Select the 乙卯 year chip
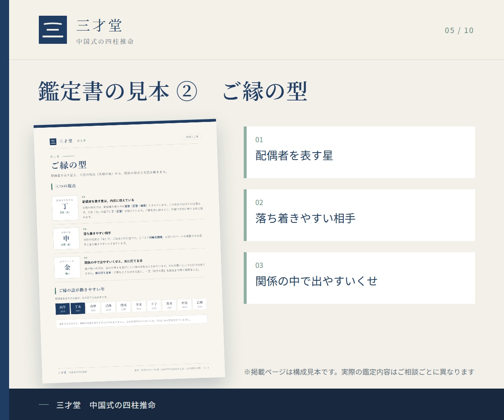504x420 pixels. click(x=200, y=304)
